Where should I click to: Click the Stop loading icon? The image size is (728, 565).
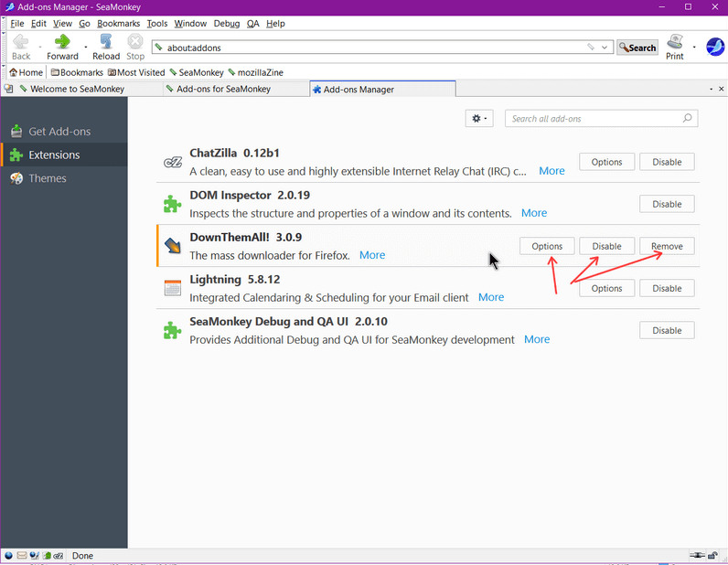(135, 42)
